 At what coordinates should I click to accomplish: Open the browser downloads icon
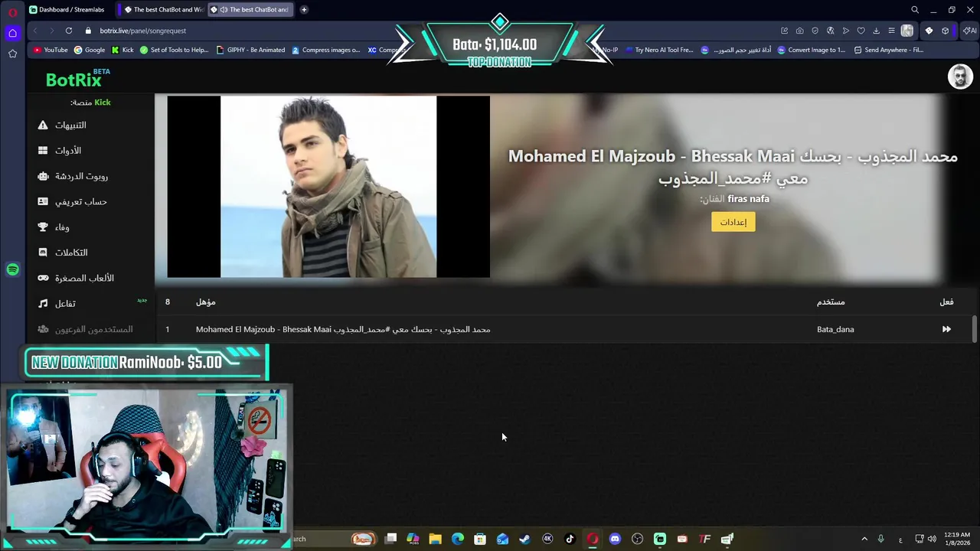[x=876, y=31]
